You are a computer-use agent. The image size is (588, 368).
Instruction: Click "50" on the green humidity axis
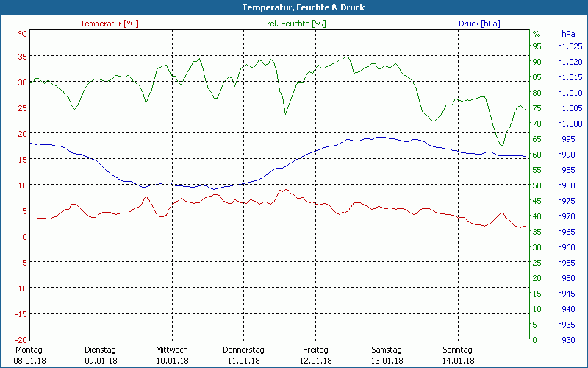point(537,185)
